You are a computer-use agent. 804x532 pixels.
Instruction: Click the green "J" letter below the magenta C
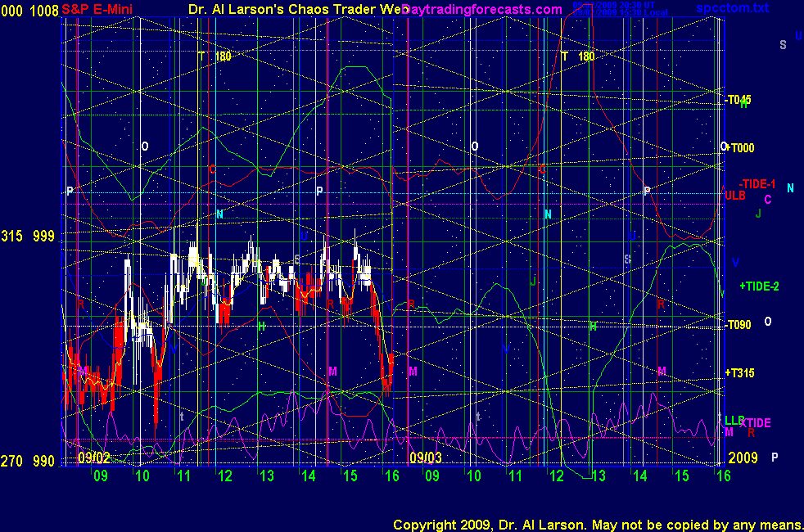(x=758, y=214)
